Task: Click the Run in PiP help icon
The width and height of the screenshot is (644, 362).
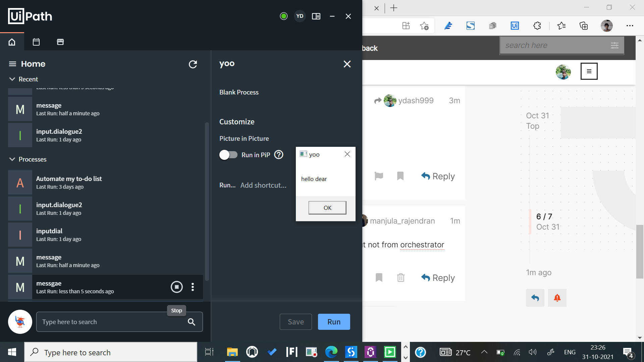Action: point(279,155)
